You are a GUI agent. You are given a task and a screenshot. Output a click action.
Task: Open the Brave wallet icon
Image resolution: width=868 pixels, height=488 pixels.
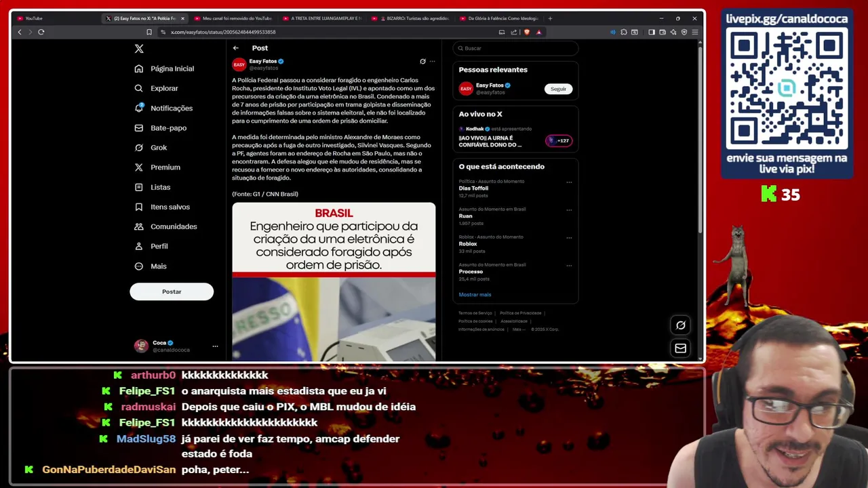click(x=663, y=32)
